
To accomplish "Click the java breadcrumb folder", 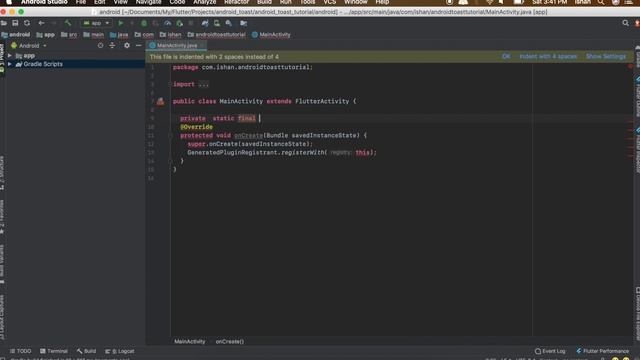I will click(x=119, y=35).
